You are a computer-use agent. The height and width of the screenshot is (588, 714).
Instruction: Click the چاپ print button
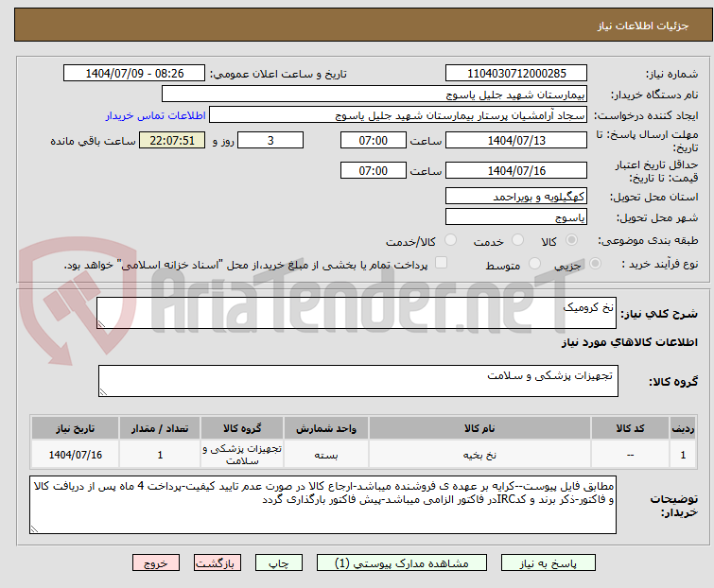279,563
